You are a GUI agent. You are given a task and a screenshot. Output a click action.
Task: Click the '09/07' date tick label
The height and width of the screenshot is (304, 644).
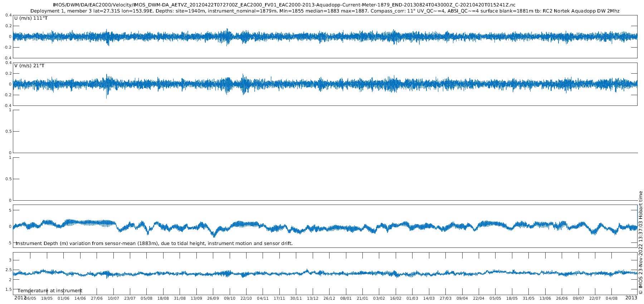point(579,298)
